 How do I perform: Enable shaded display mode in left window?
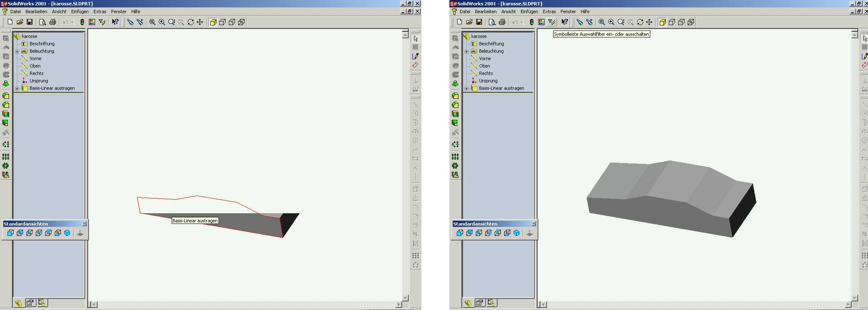tap(213, 22)
